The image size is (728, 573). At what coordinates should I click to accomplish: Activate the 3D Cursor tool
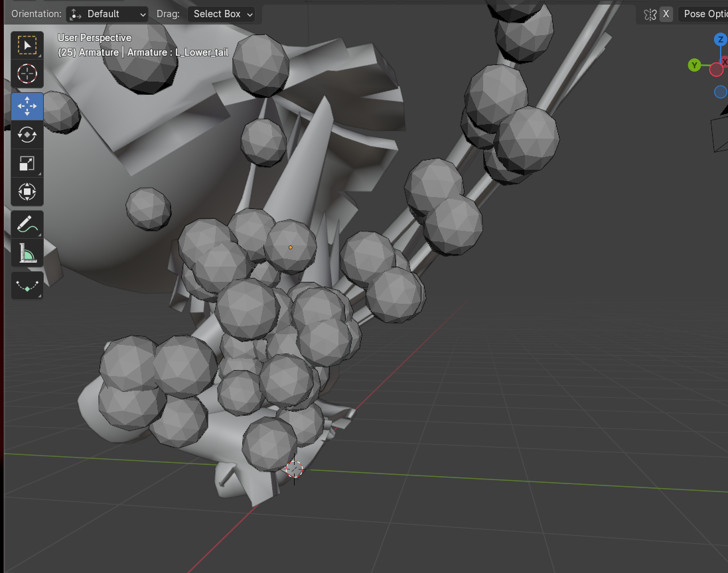pos(27,74)
